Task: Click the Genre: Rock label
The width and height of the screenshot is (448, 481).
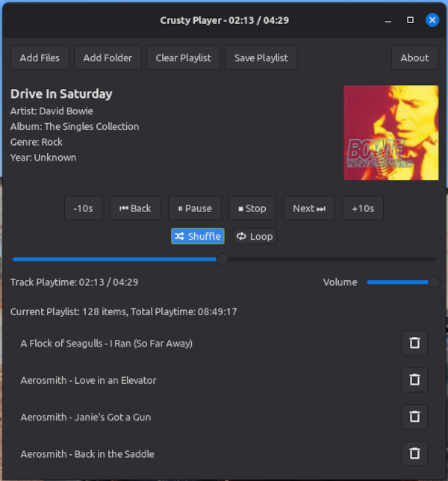Action: click(37, 142)
